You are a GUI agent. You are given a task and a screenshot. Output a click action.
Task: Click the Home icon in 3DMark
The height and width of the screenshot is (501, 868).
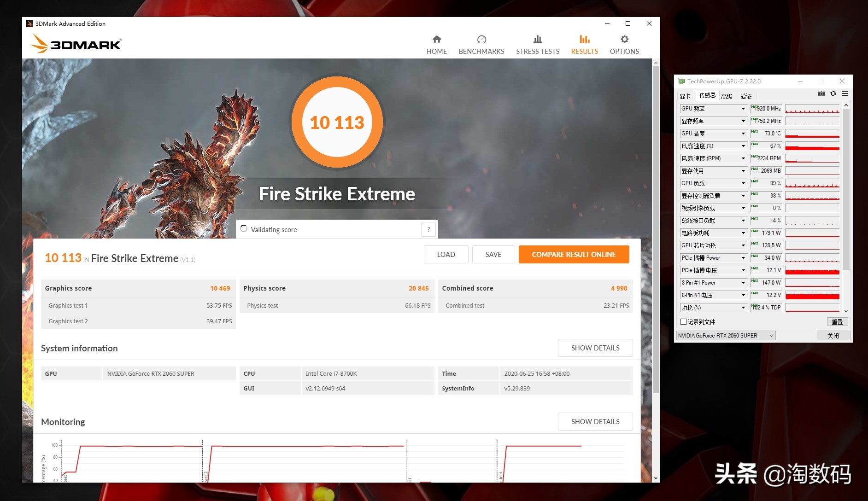(x=436, y=40)
